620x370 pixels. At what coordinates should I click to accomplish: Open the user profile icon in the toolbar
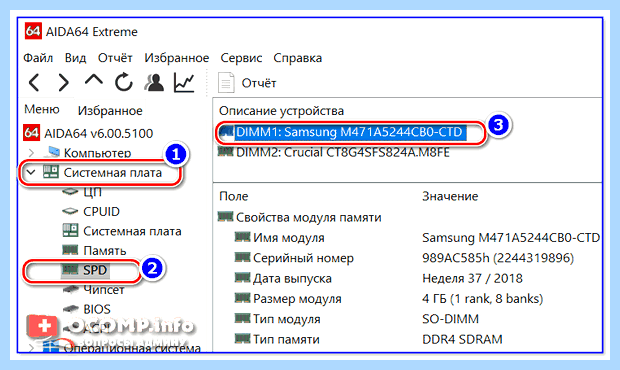[x=154, y=82]
